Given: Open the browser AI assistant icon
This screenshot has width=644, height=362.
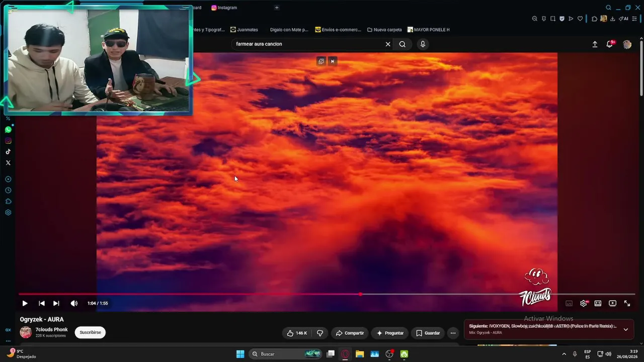Looking at the screenshot, I should 624,19.
